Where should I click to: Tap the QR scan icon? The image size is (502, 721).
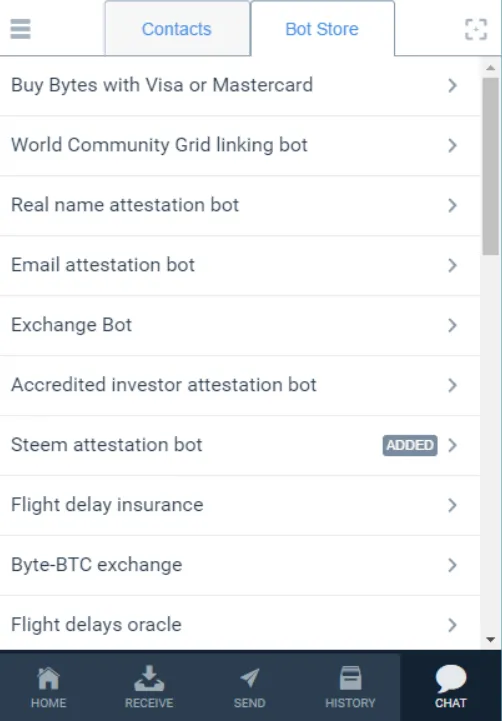point(476,29)
